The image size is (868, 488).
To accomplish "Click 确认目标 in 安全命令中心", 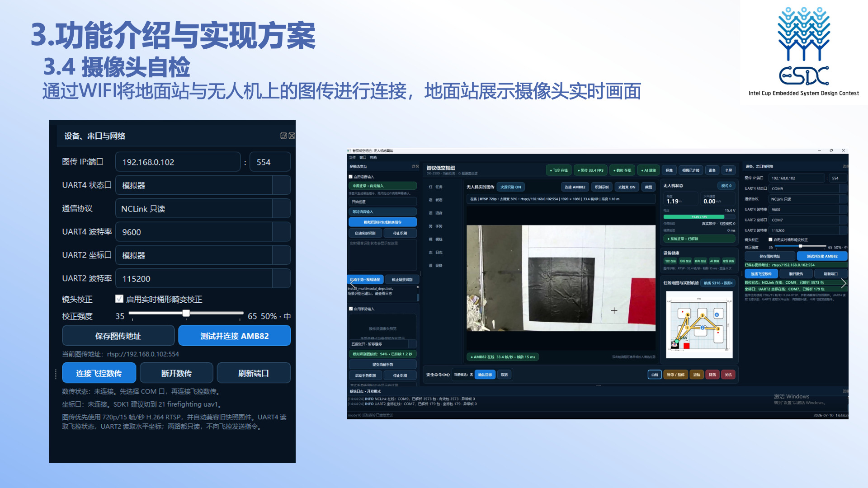I will point(485,375).
